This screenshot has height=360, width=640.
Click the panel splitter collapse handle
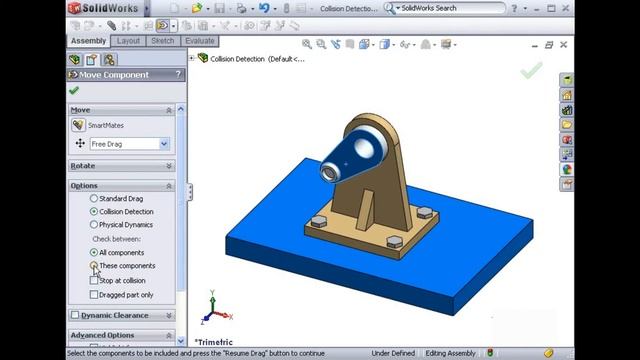[190, 192]
